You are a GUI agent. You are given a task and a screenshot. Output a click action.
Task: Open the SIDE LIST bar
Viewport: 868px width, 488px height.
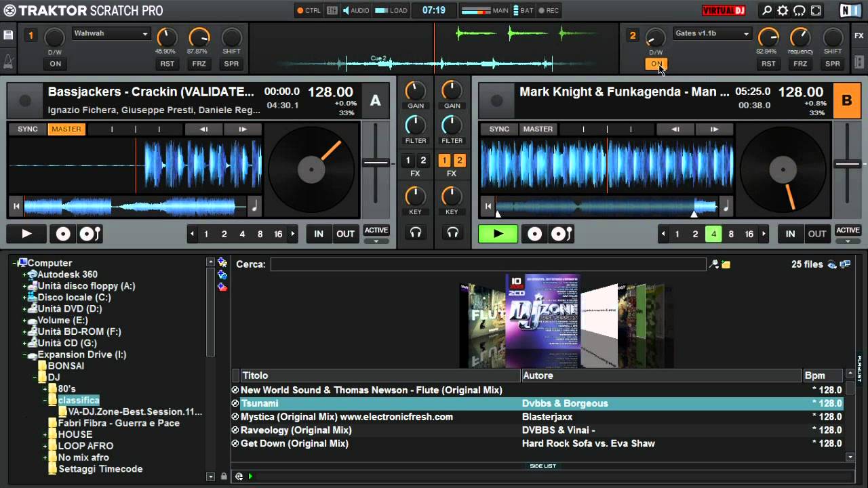(542, 466)
